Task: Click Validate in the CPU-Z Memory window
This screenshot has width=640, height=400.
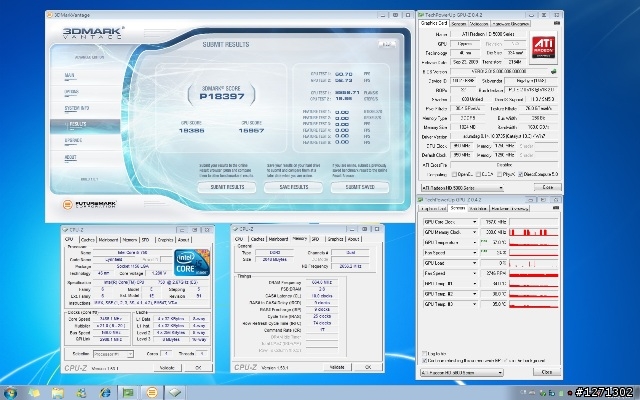Action: [337, 367]
